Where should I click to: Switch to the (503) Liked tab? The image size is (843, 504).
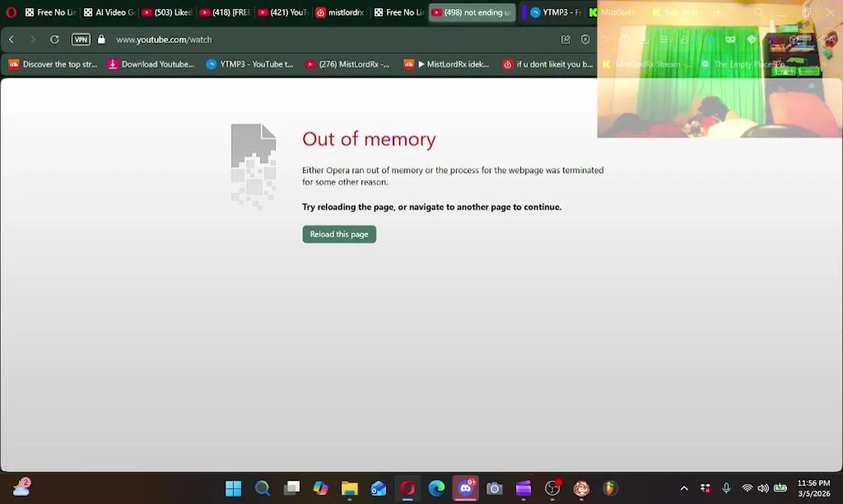tap(167, 12)
